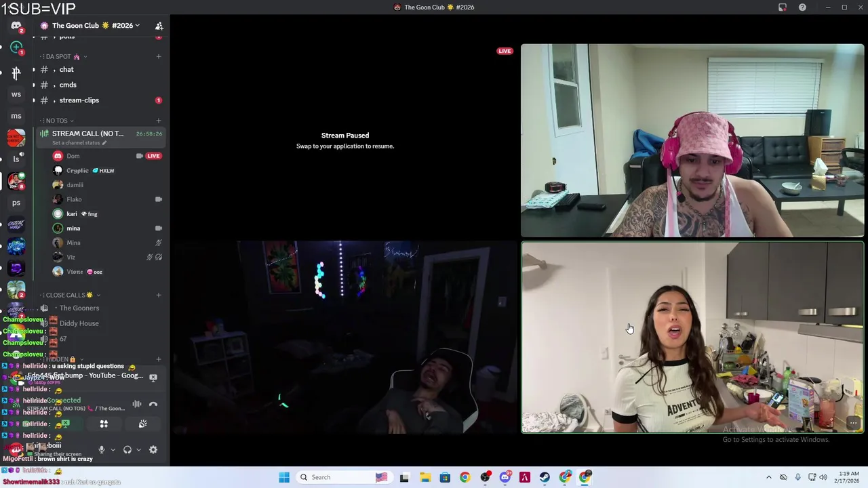Open the 'ls' server in sidebar
The width and height of the screenshot is (868, 488).
tap(16, 159)
